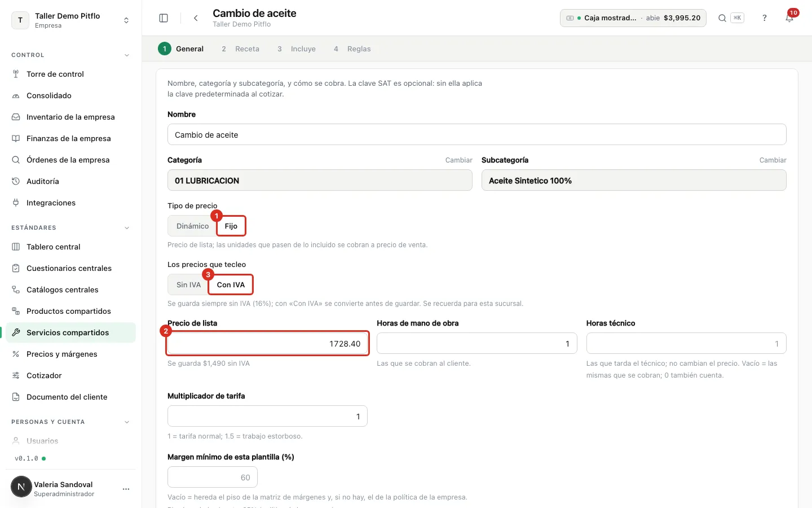Viewport: 812px width, 508px height.
Task: Click Cambiar link for Categoría
Action: tap(458, 160)
